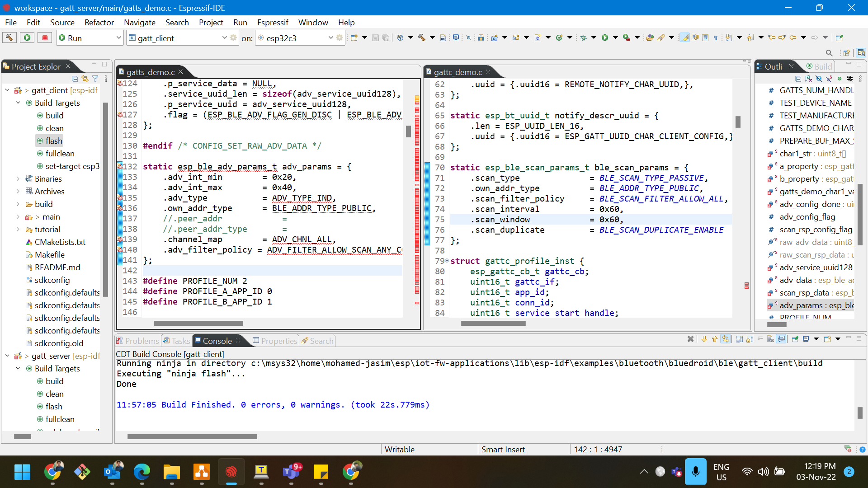Expand the Binaries tree node
868x488 pixels.
click(18, 179)
